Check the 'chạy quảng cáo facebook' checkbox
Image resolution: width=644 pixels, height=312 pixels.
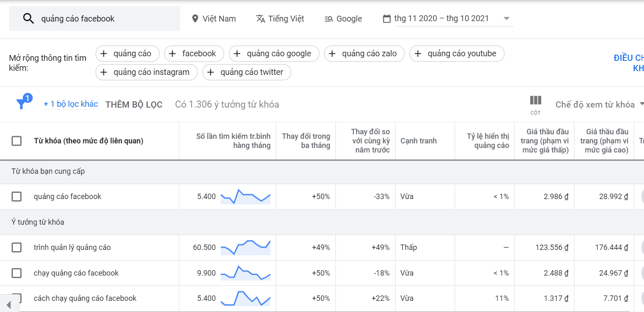point(17,273)
